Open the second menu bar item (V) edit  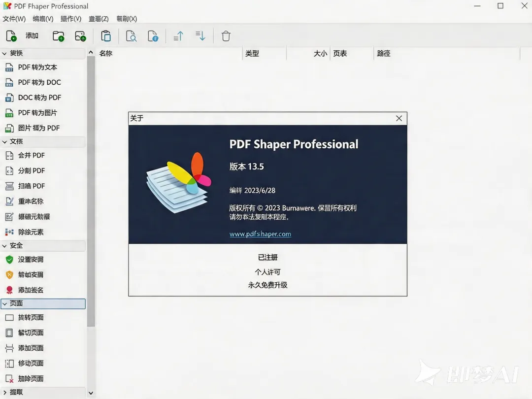[43, 19]
